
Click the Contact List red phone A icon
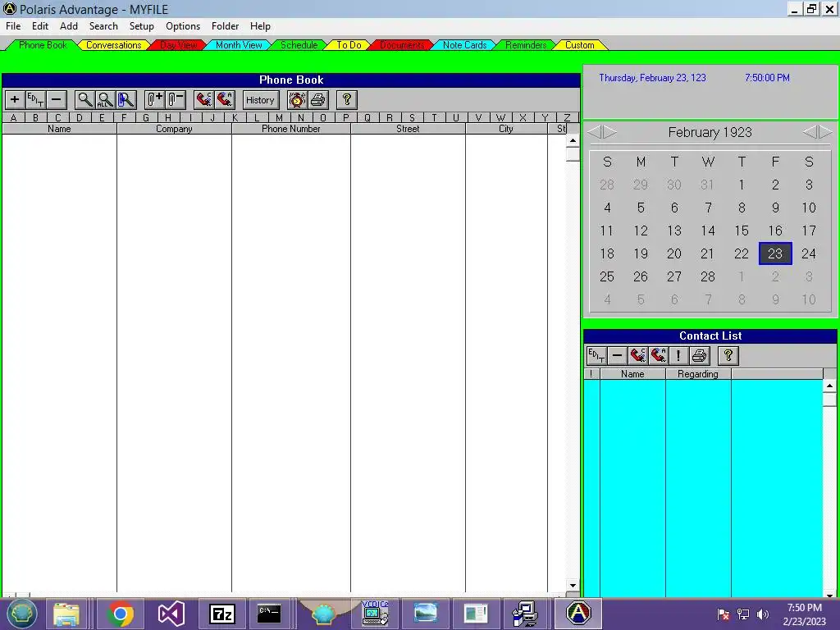coord(659,355)
